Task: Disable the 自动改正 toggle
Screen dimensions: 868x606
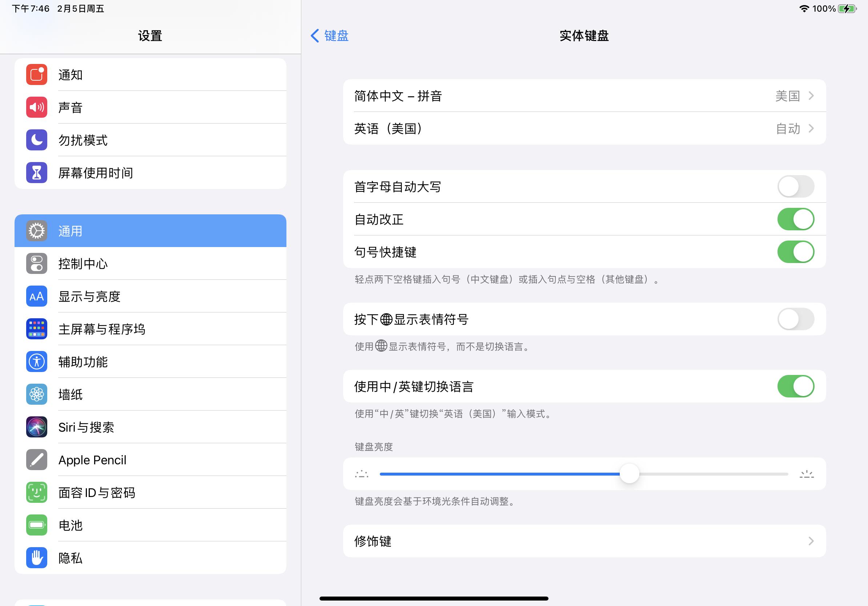Action: (796, 219)
